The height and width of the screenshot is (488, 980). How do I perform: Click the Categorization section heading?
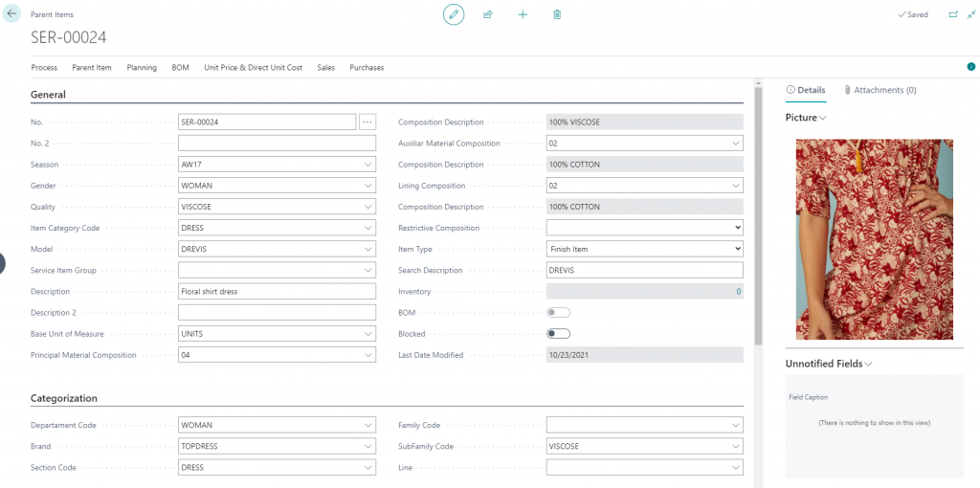point(64,398)
